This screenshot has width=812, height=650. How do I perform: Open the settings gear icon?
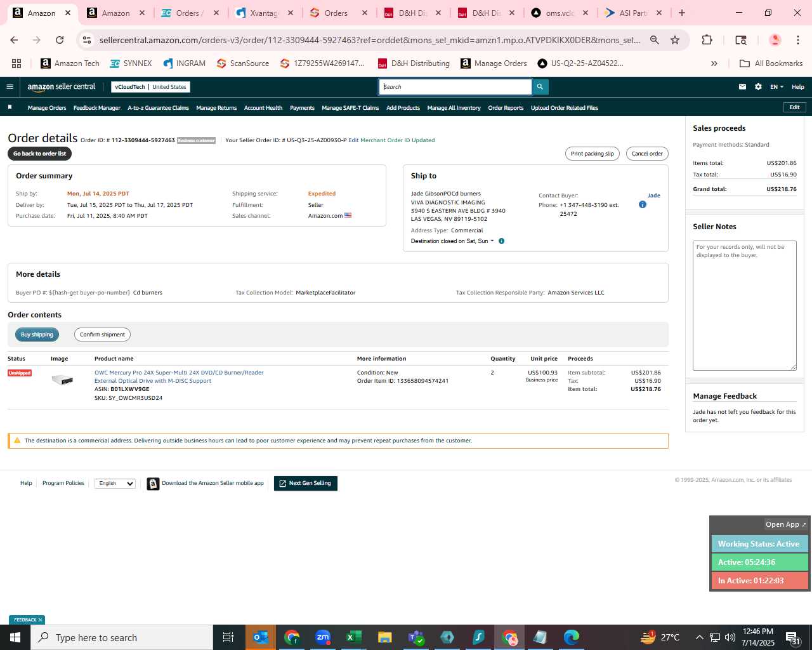point(758,87)
